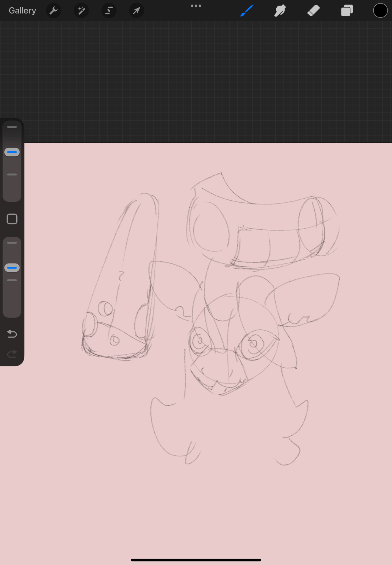Select the Brush tool

pos(247,11)
